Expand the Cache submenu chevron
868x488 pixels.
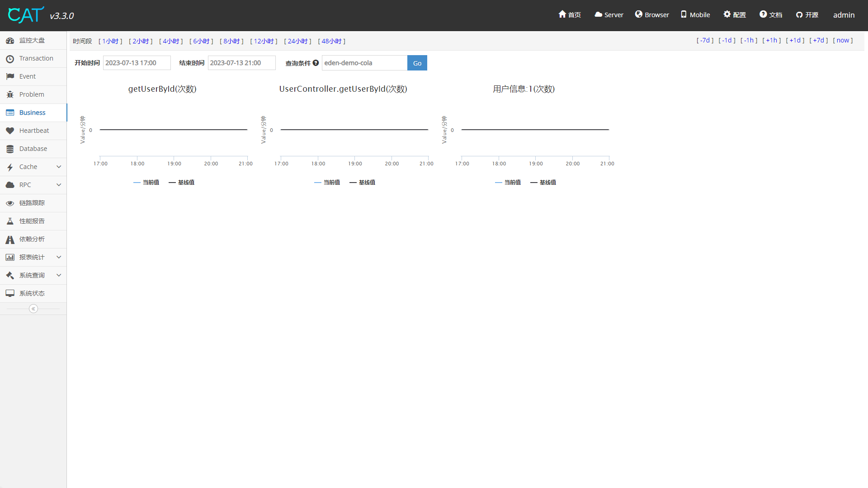(59, 167)
